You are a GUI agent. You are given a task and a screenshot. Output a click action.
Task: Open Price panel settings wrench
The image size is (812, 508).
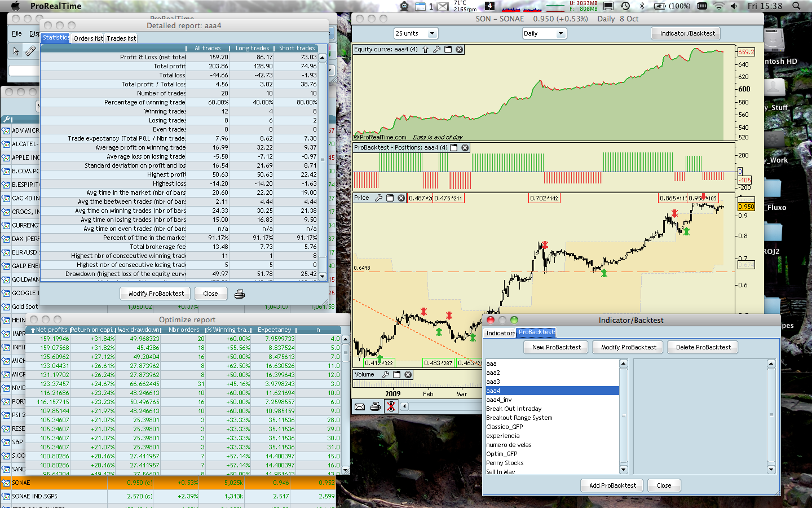click(378, 198)
